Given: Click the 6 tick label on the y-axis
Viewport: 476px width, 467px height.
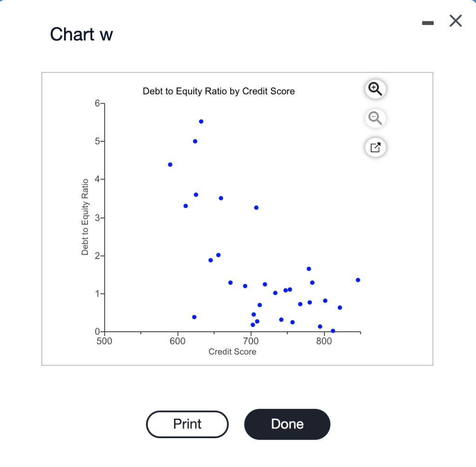Looking at the screenshot, I should pos(96,103).
